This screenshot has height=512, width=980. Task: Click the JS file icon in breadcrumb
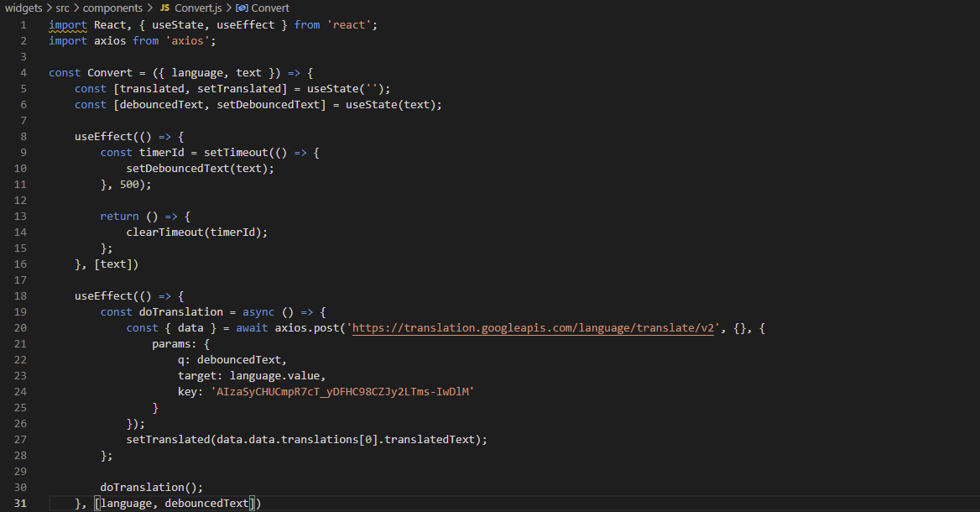coord(164,8)
